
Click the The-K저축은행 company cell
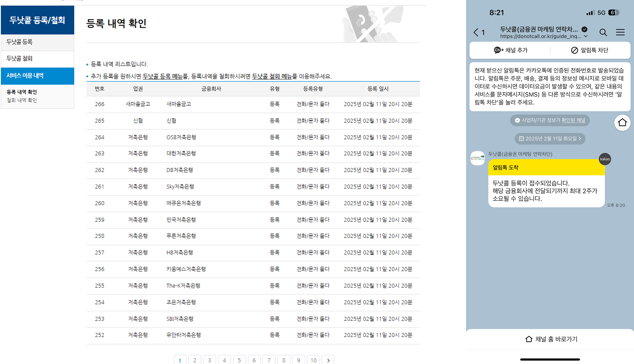[183, 286]
